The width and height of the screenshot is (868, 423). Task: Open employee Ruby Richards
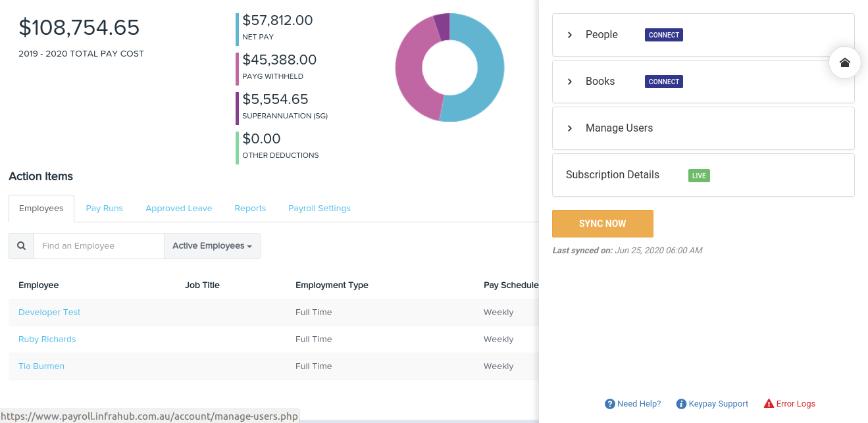pos(47,339)
